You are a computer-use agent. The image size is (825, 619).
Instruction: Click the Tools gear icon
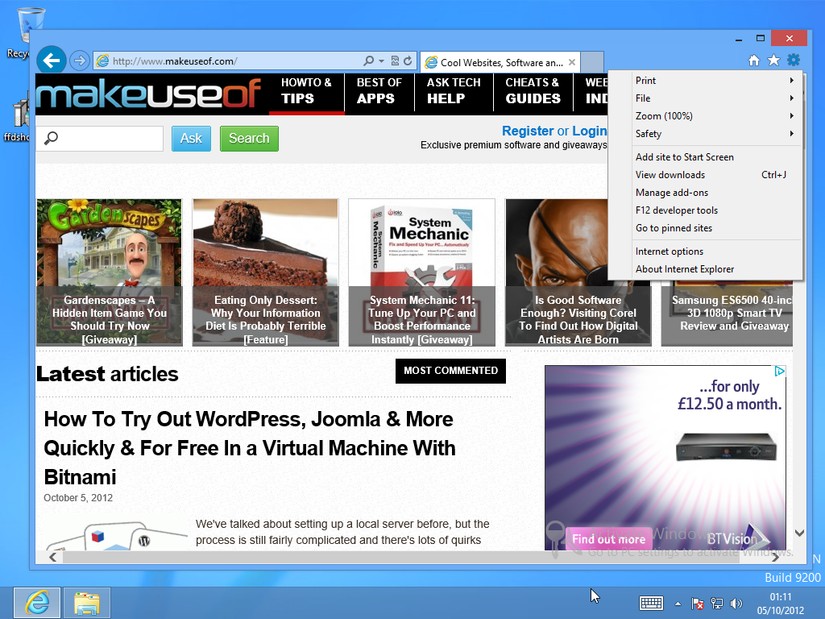pos(793,60)
